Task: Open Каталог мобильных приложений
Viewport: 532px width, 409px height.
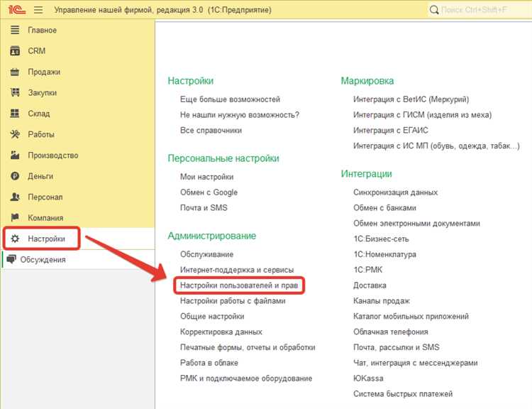Action: 411,316
